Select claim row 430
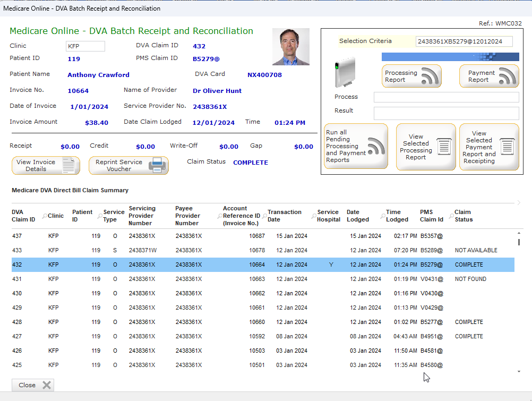Viewport: 532px width, 401px height. pos(263,293)
